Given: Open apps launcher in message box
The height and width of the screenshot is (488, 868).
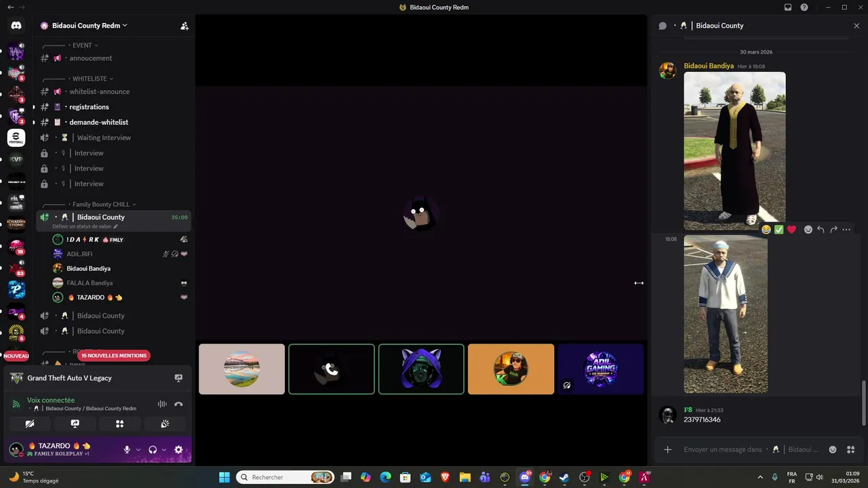Looking at the screenshot, I should 851,449.
